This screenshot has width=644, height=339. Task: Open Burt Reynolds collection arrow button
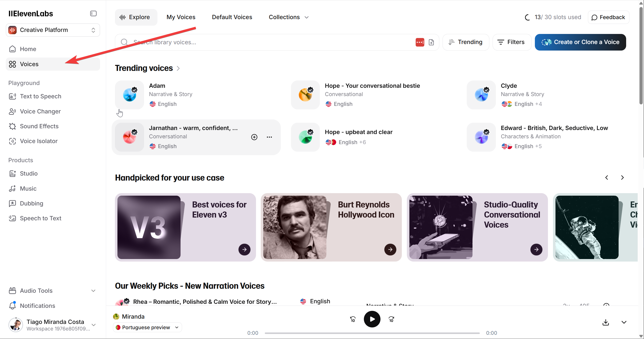[390, 249]
